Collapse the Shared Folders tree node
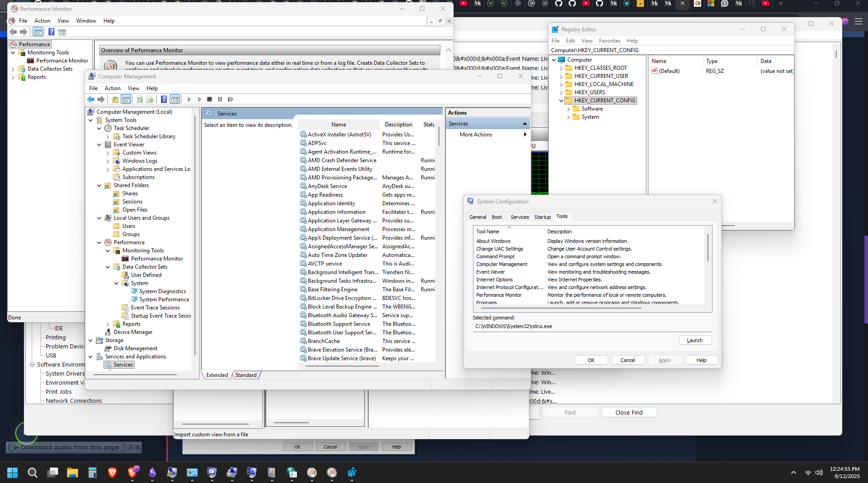This screenshot has height=483, width=868. click(x=99, y=185)
